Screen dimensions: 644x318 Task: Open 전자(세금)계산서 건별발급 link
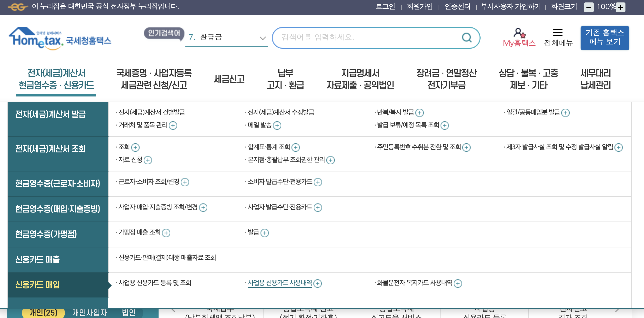151,112
